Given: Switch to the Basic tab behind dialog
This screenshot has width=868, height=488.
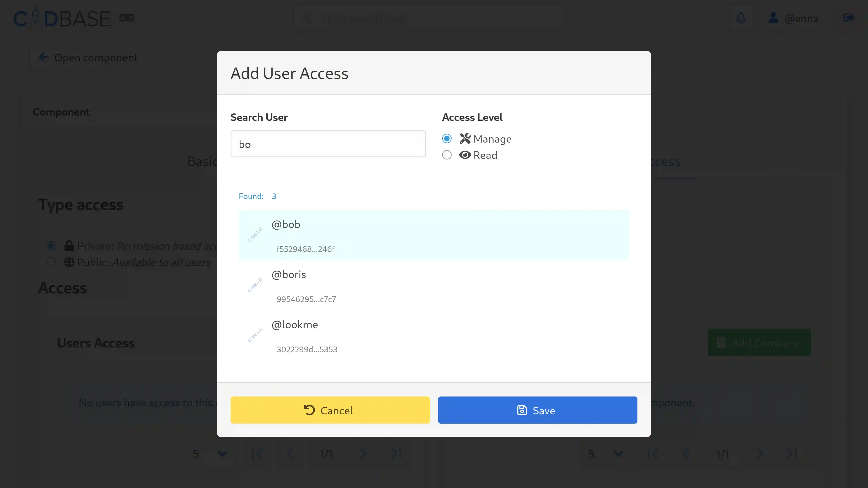Looking at the screenshot, I should click(202, 161).
